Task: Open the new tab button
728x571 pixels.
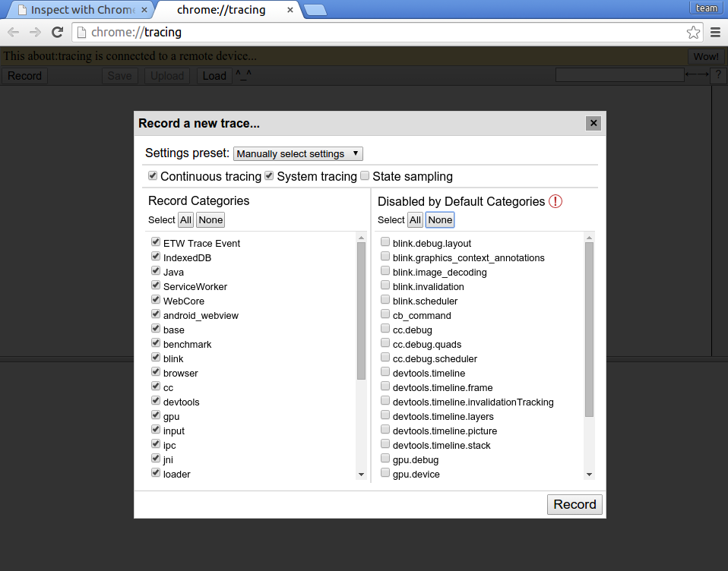Action: click(x=315, y=10)
